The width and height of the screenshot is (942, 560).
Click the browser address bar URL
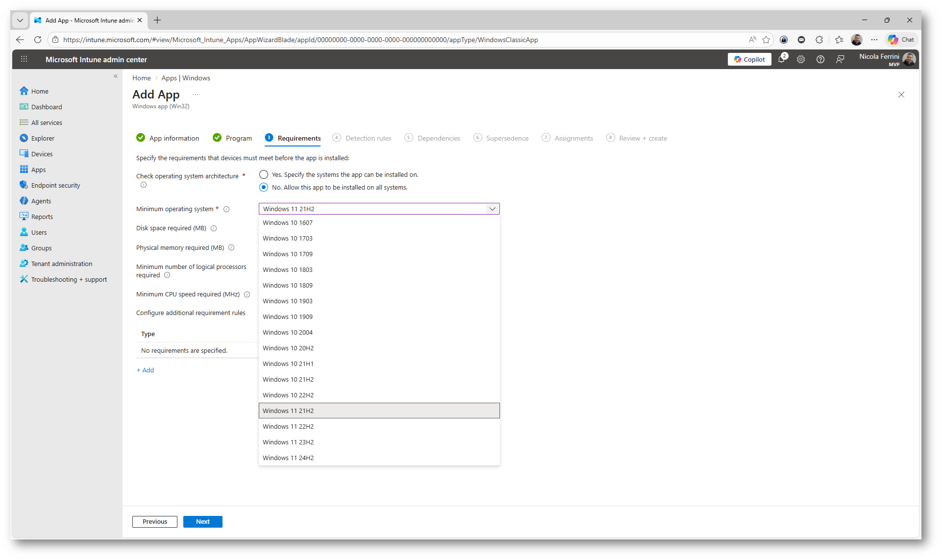point(300,40)
